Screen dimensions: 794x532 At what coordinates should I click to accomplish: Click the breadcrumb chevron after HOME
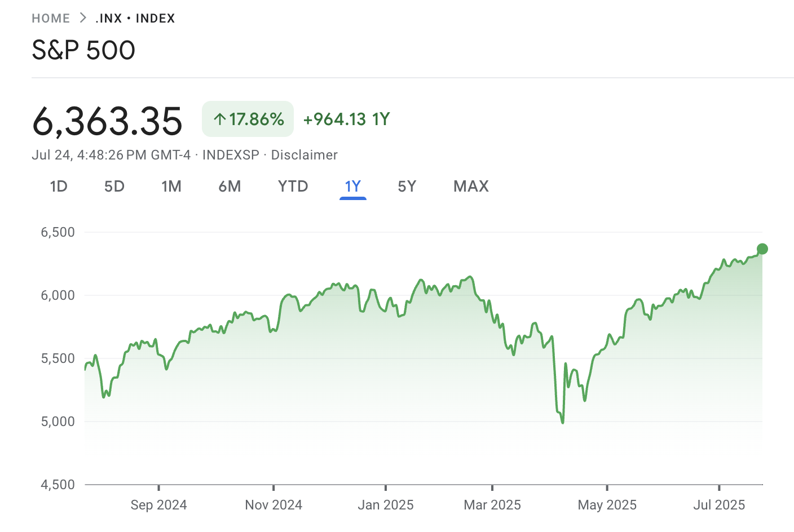83,18
